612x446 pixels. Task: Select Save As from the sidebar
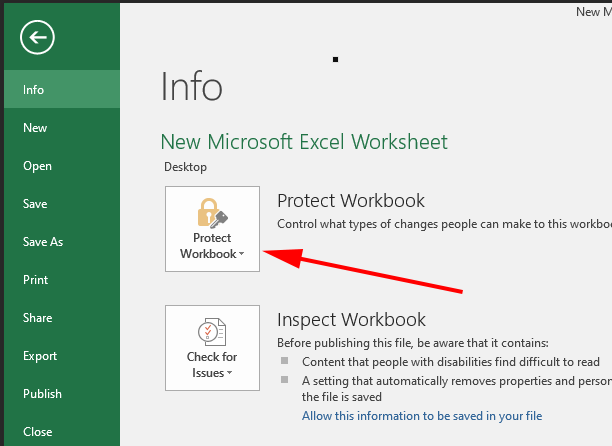(43, 242)
